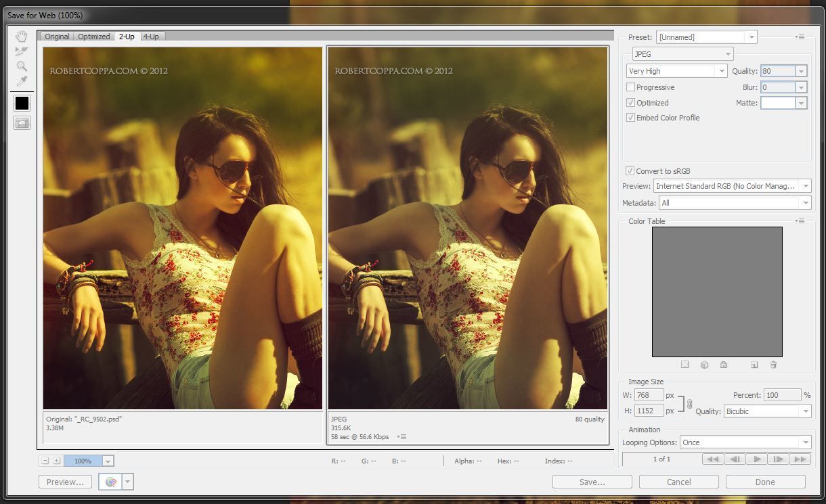Click the Save... button

click(592, 482)
